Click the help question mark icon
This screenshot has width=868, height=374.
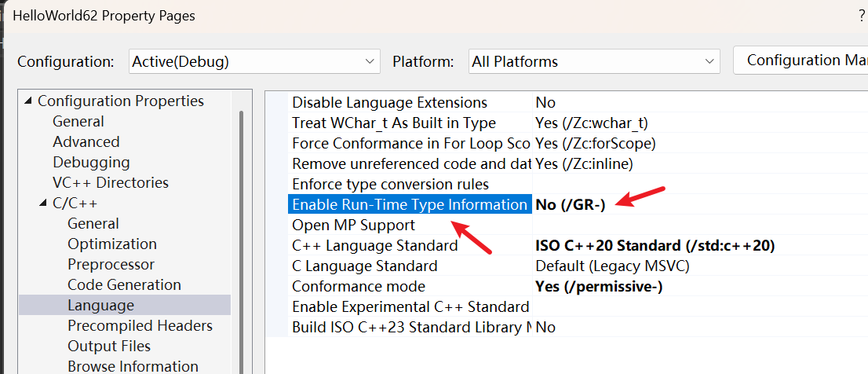coord(862,16)
